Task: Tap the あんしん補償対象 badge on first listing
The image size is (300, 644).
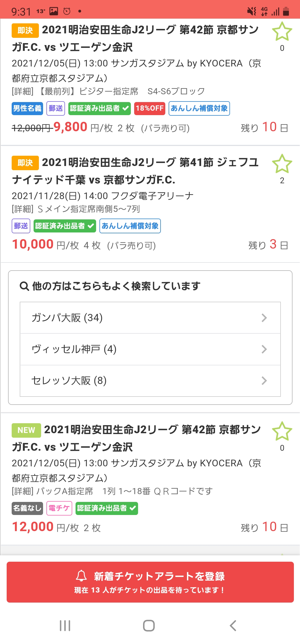Action: pos(199,108)
